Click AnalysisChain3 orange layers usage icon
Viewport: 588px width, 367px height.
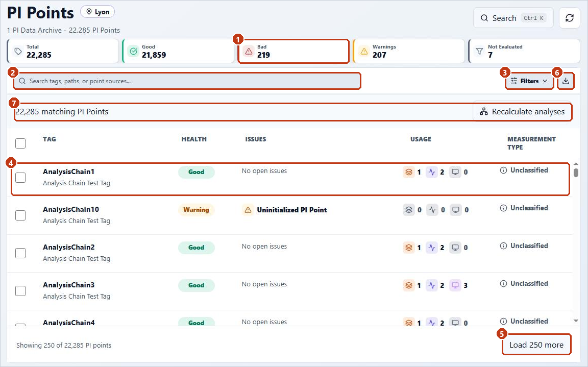pos(409,285)
